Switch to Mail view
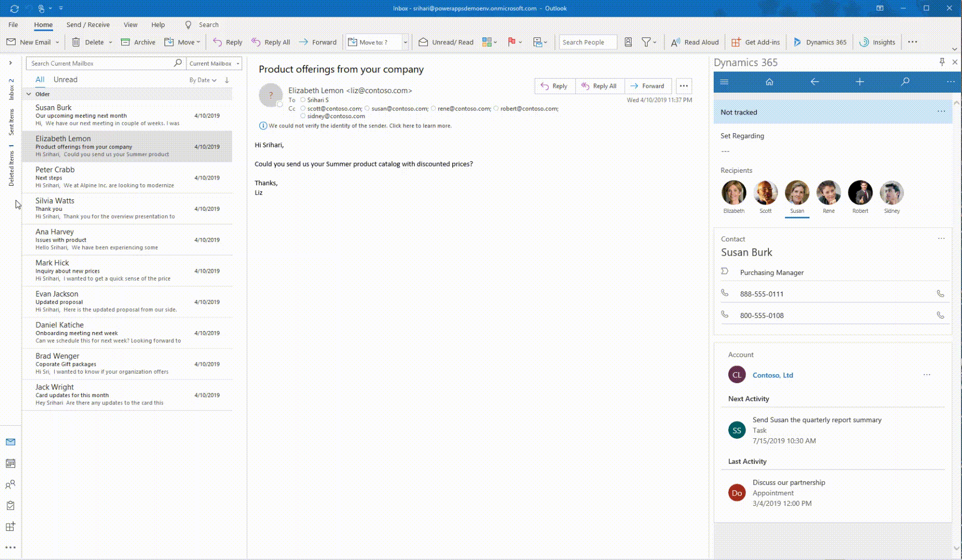Screen dimensions: 962x560 click(x=10, y=442)
